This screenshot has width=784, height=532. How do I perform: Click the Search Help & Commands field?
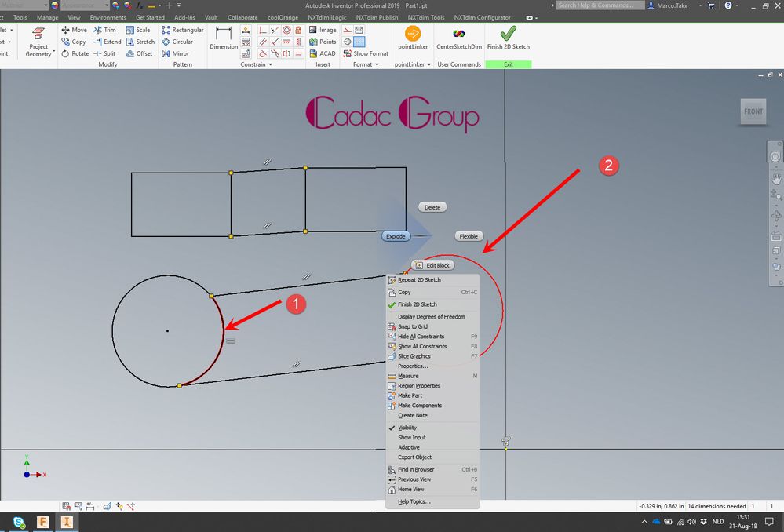click(x=600, y=5)
